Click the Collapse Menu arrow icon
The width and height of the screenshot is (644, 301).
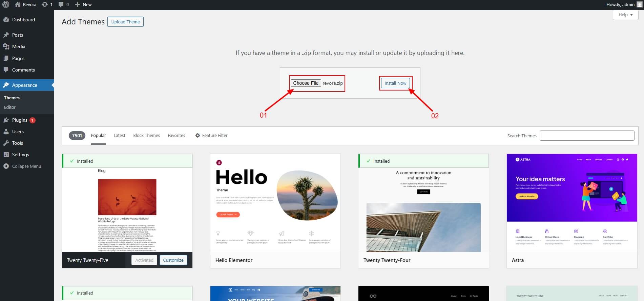6,166
